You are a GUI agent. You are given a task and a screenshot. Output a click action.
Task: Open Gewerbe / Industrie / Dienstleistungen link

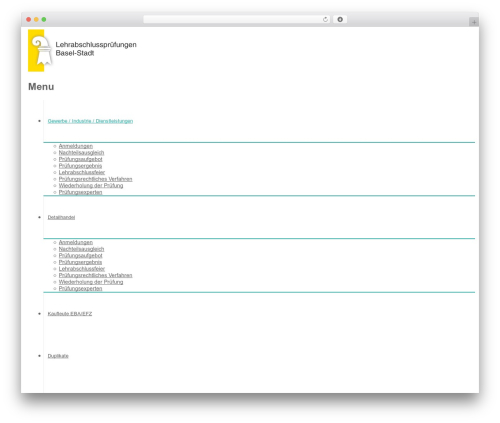click(x=90, y=121)
